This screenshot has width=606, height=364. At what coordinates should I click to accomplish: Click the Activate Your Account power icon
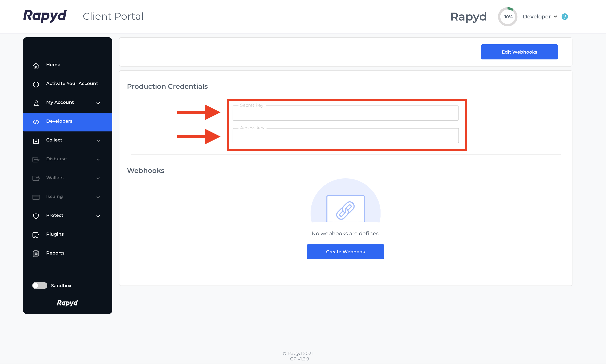pos(36,84)
